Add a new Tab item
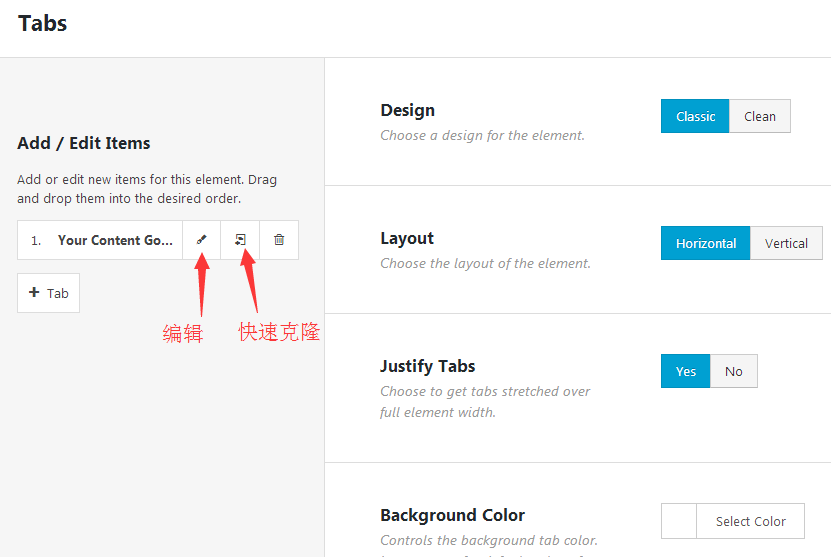The image size is (831, 557). point(48,293)
